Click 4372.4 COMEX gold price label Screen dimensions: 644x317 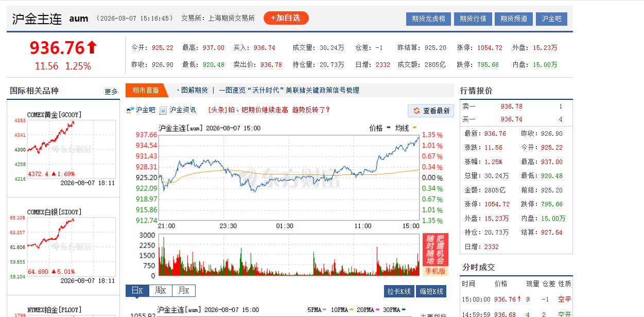pos(38,174)
